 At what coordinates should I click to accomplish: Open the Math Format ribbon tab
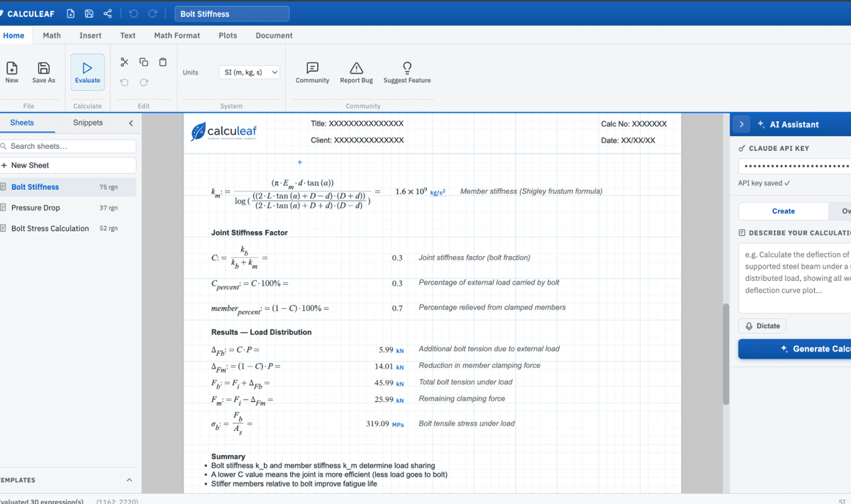point(177,35)
